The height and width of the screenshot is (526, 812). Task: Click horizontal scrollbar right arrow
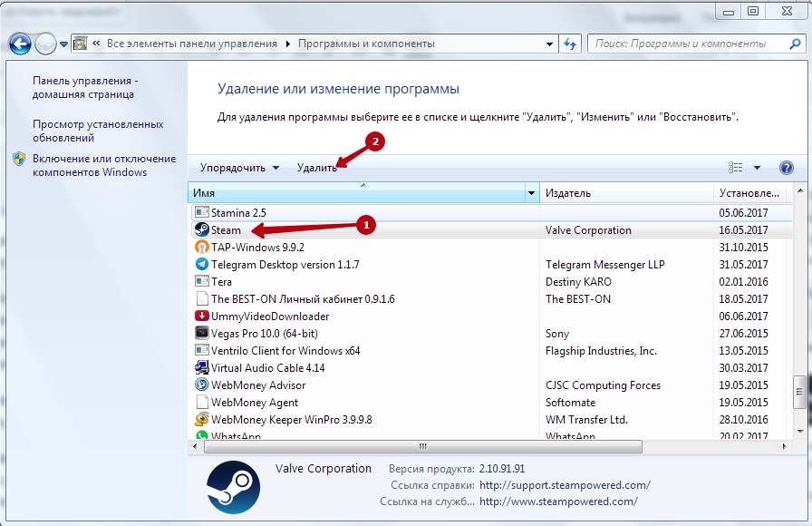click(784, 447)
